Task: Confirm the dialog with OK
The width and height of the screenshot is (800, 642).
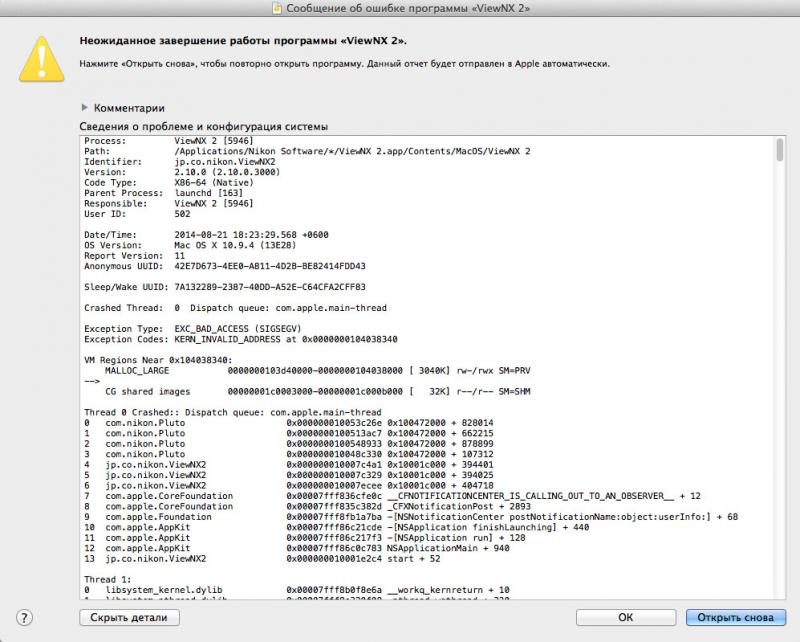Action: (626, 618)
